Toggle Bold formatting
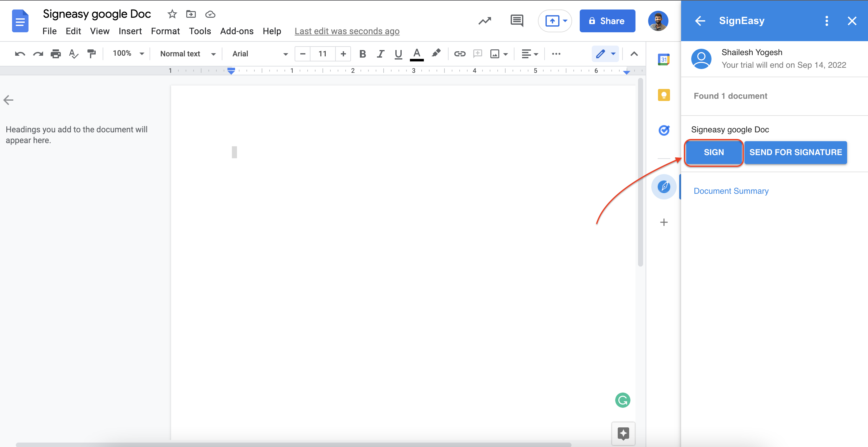Image resolution: width=868 pixels, height=447 pixels. [x=363, y=54]
